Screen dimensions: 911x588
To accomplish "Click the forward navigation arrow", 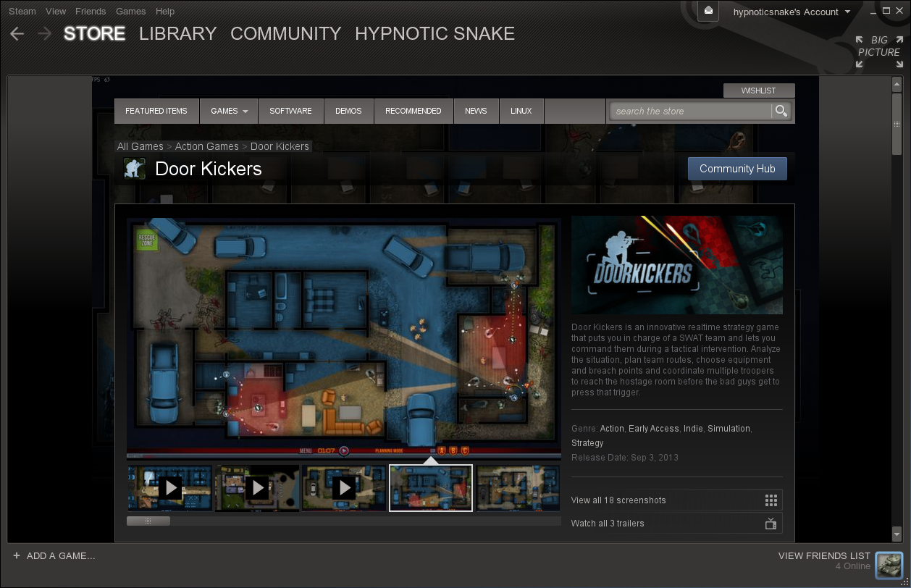I will click(x=45, y=34).
